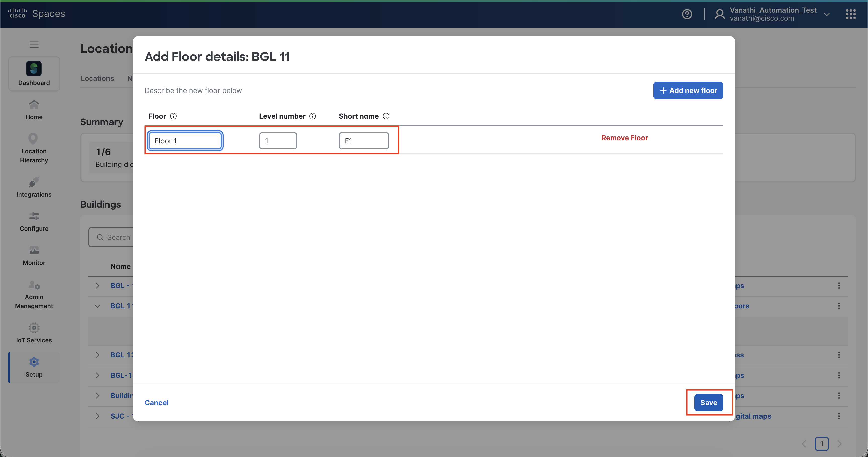Open the Dashboard icon in sidebar

pyautogui.click(x=34, y=69)
